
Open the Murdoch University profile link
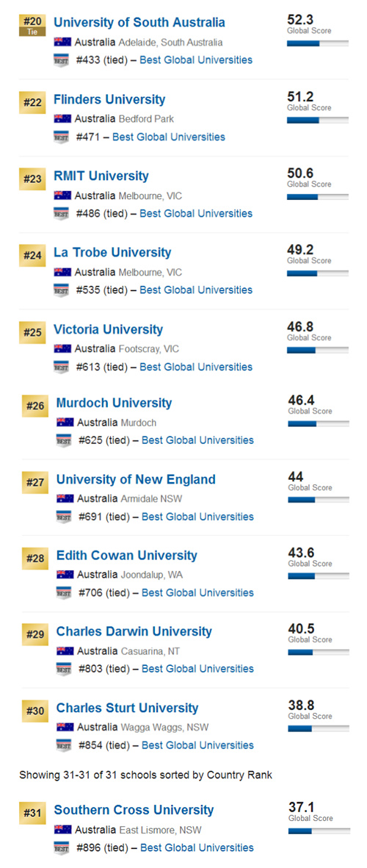coord(114,403)
